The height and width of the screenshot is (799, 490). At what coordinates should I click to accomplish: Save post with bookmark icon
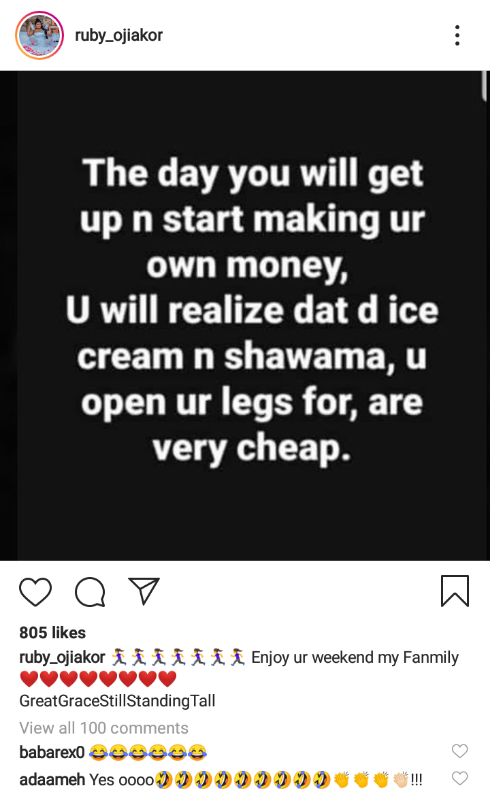coord(455,591)
